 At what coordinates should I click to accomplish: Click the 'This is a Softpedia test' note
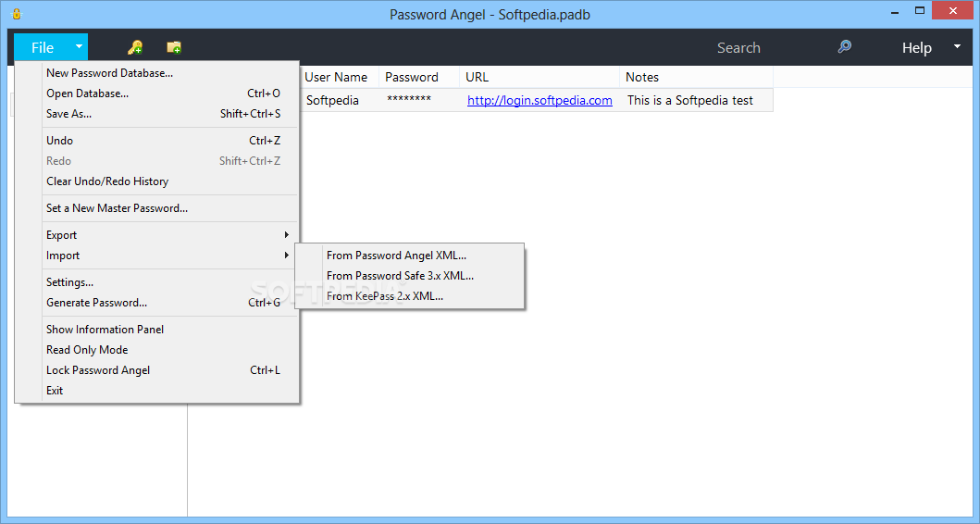pyautogui.click(x=690, y=100)
